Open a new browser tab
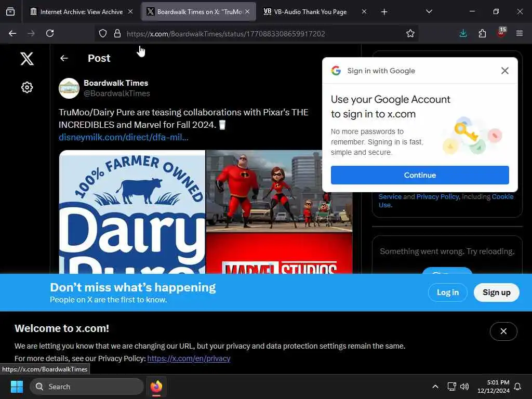 [384, 12]
